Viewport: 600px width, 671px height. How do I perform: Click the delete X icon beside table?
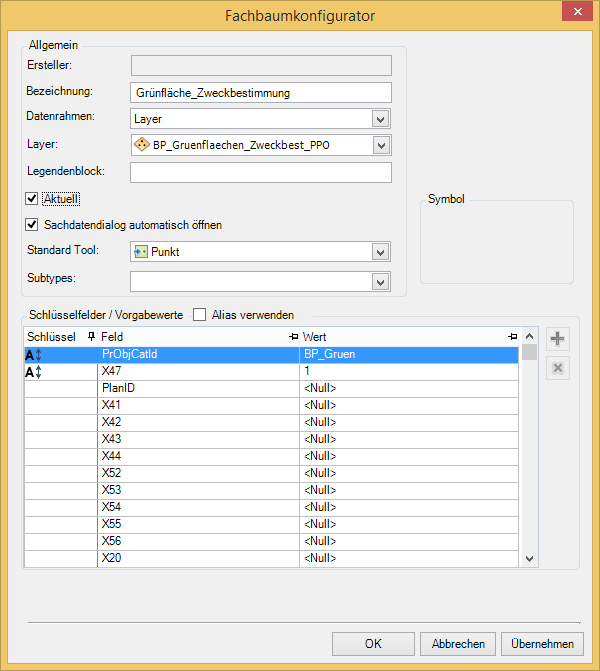pos(557,368)
